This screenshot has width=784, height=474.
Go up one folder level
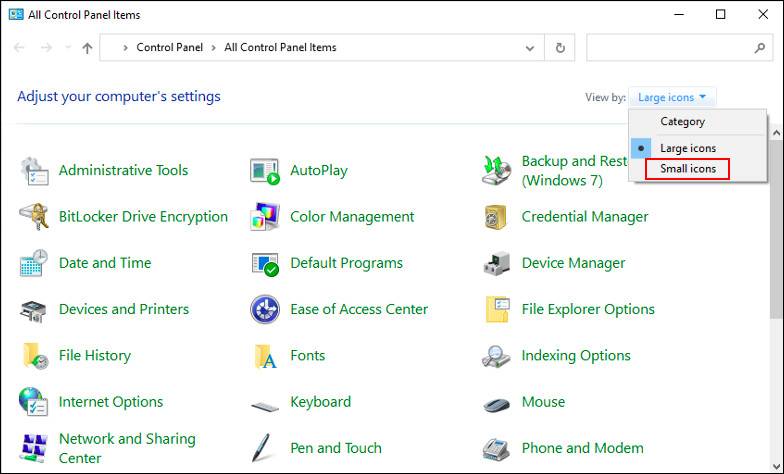coord(88,48)
